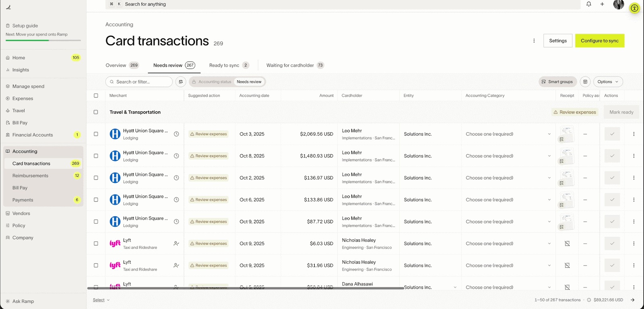Click the filter icon next to search field
The image size is (644, 309).
[181, 82]
